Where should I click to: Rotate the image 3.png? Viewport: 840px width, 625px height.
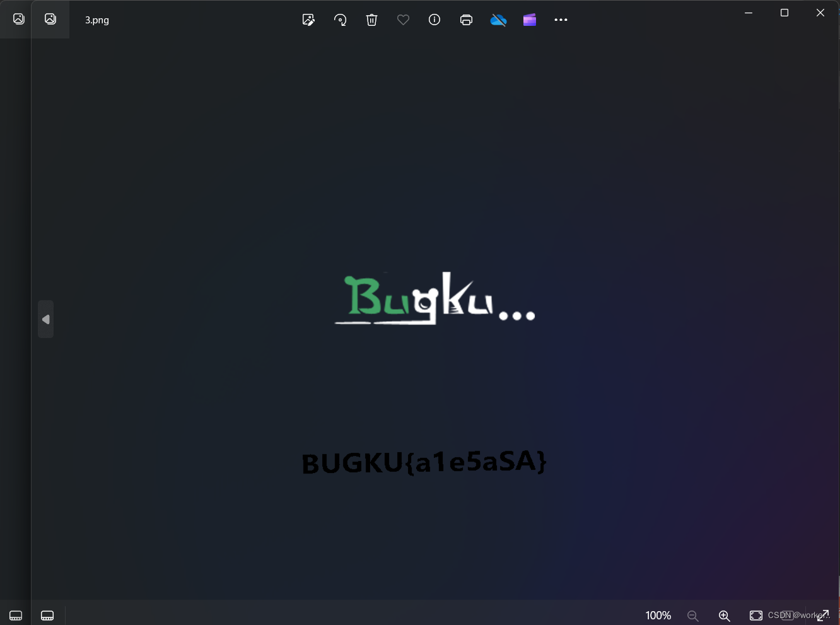tap(340, 20)
